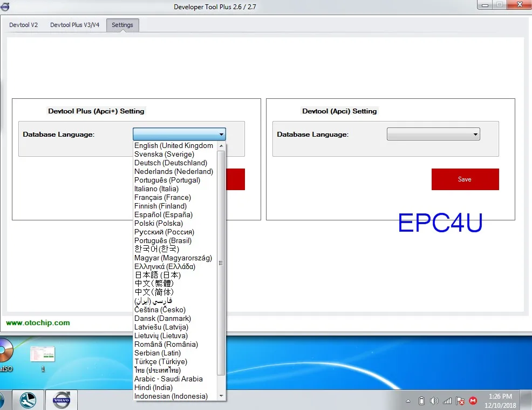Select Русский (Россия) language
532x410 pixels.
coord(175,232)
